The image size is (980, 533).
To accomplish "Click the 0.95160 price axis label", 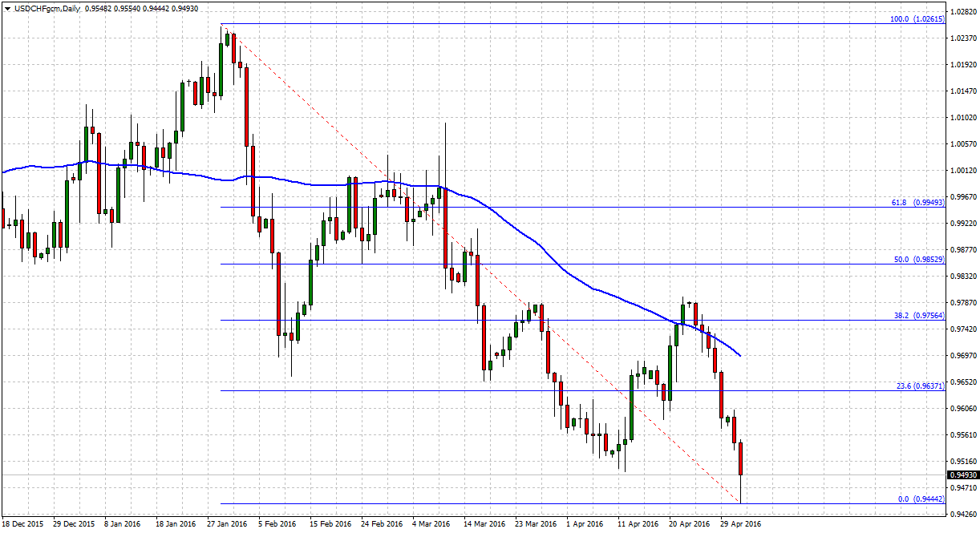I will click(962, 462).
